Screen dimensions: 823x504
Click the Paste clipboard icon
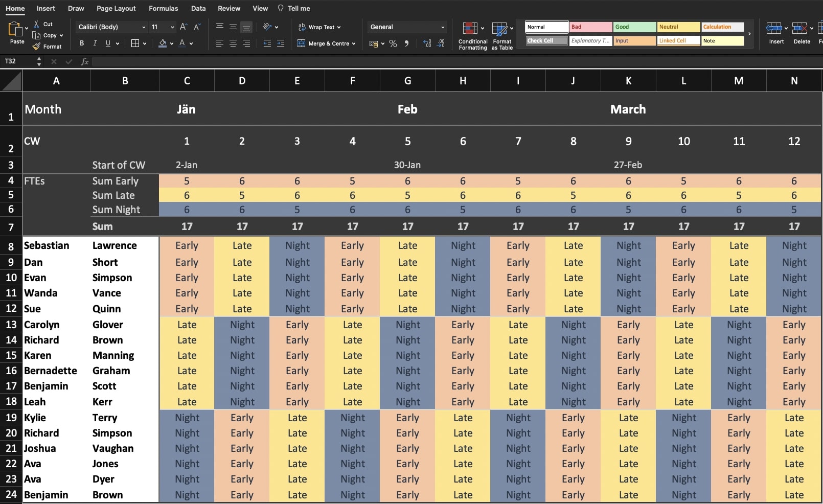(15, 30)
